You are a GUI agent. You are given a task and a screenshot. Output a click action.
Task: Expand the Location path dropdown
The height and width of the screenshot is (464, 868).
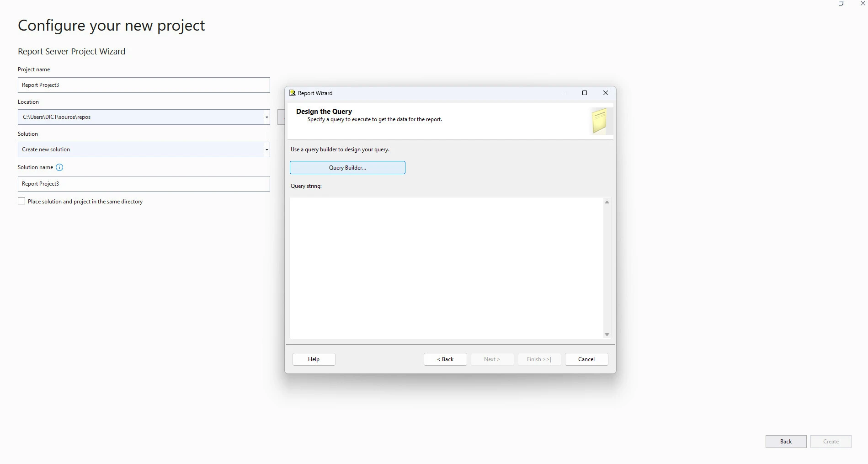pos(266,117)
